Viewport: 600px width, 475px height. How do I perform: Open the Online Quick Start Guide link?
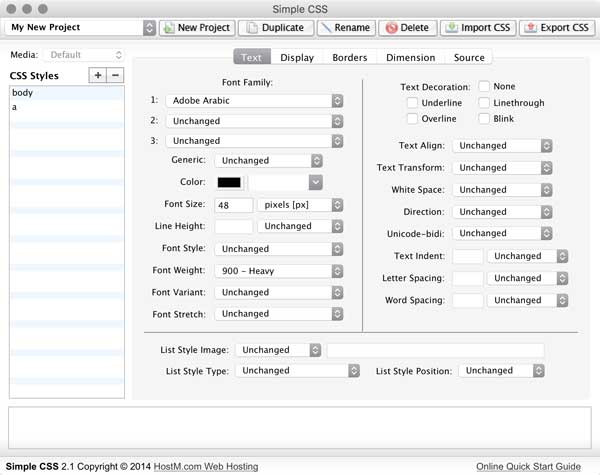528,467
